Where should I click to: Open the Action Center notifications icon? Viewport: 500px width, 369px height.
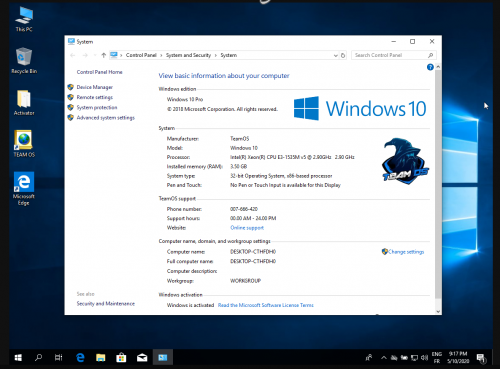(x=481, y=358)
